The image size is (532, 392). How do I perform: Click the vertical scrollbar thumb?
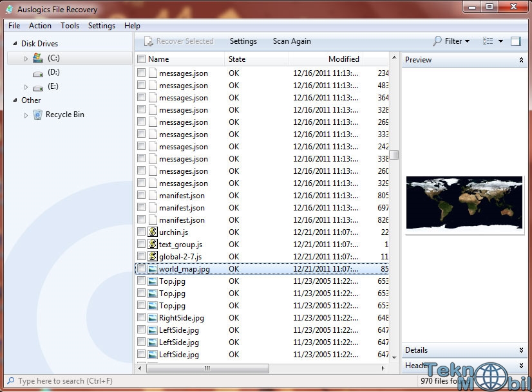394,154
